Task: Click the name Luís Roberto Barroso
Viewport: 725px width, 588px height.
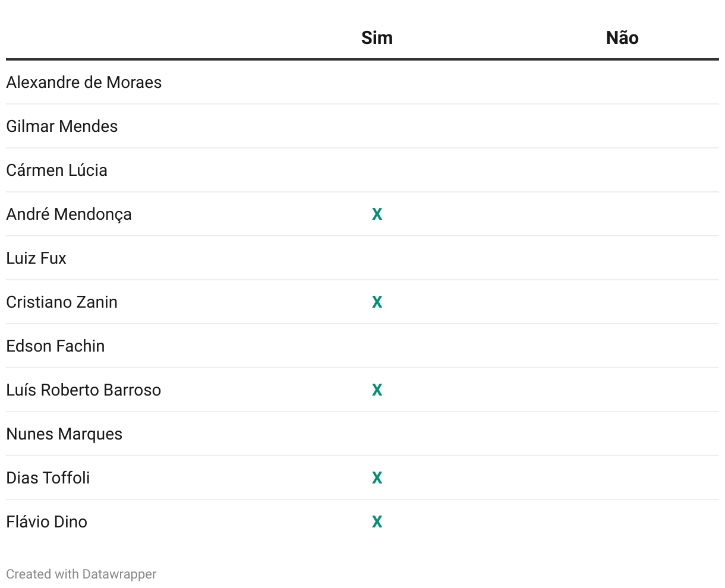Action: (84, 390)
